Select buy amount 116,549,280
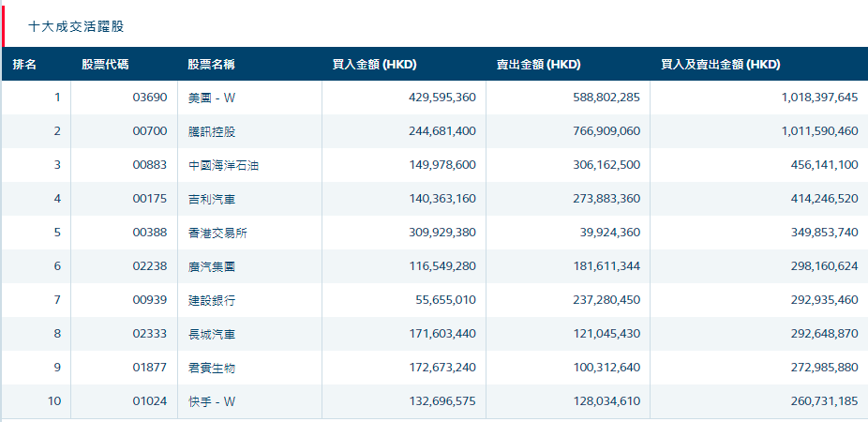Screen dimensions: 868x422 tap(442, 266)
